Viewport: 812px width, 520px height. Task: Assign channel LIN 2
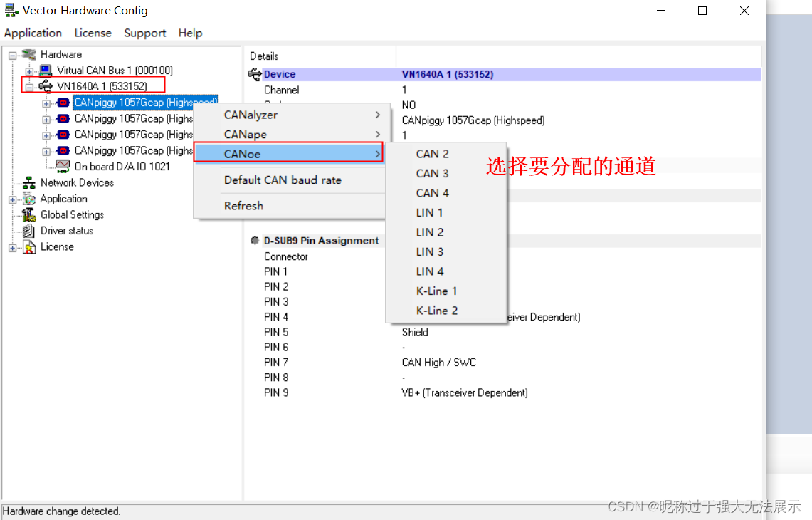pos(446,232)
